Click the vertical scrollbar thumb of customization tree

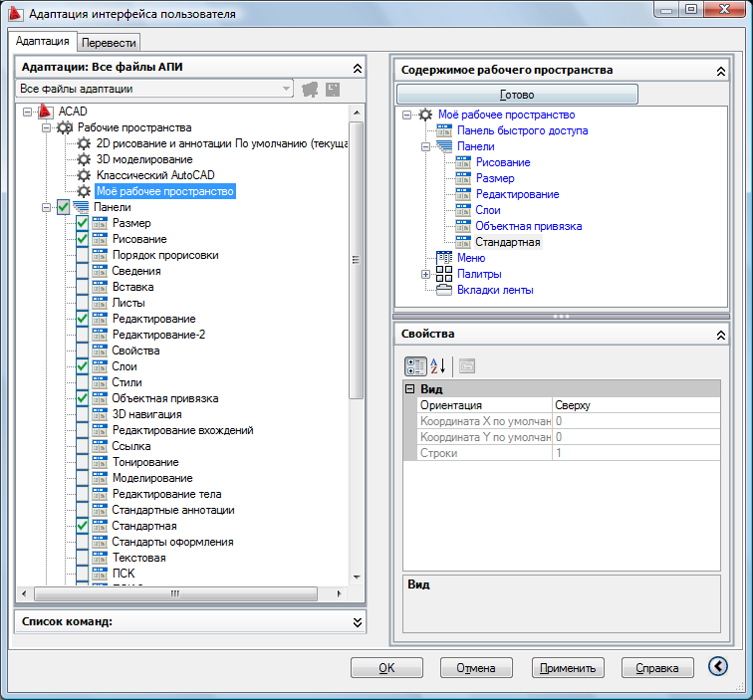356,260
